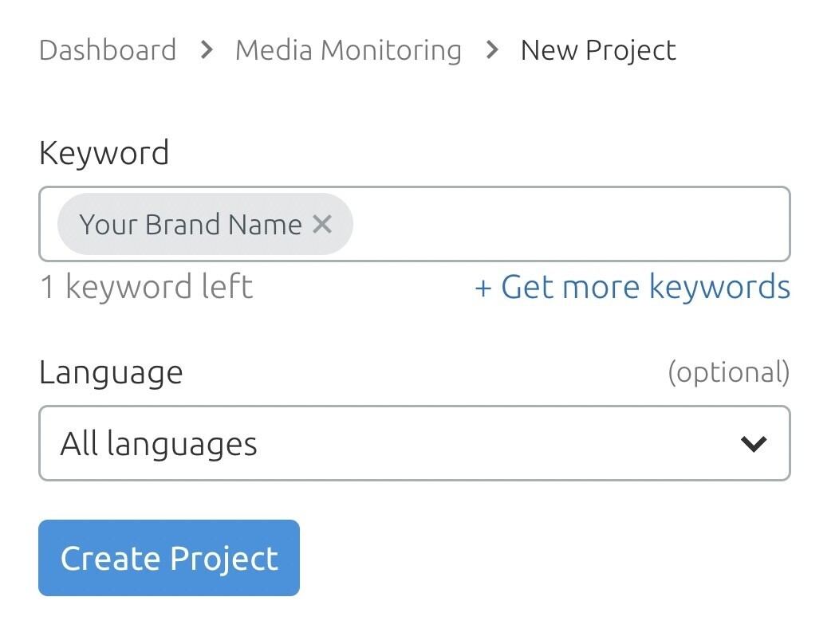Select the Your Brand Name chip text

(191, 225)
